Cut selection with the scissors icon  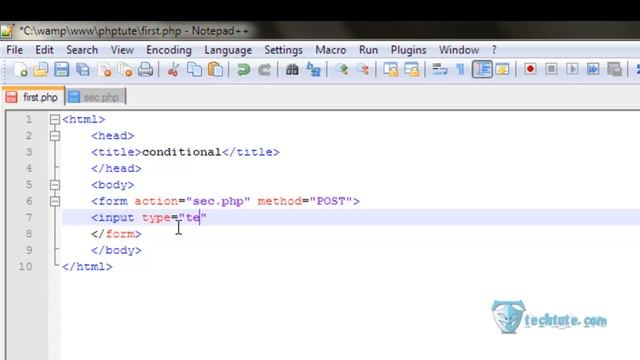173,70
